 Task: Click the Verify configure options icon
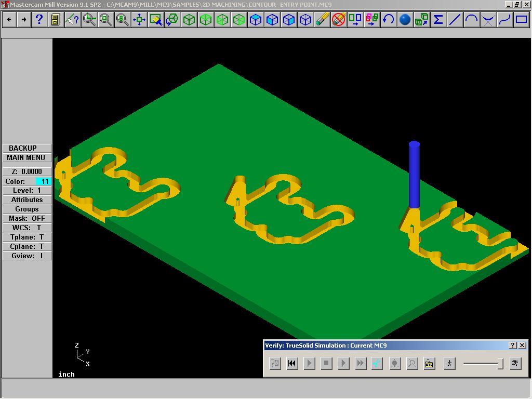(275, 363)
